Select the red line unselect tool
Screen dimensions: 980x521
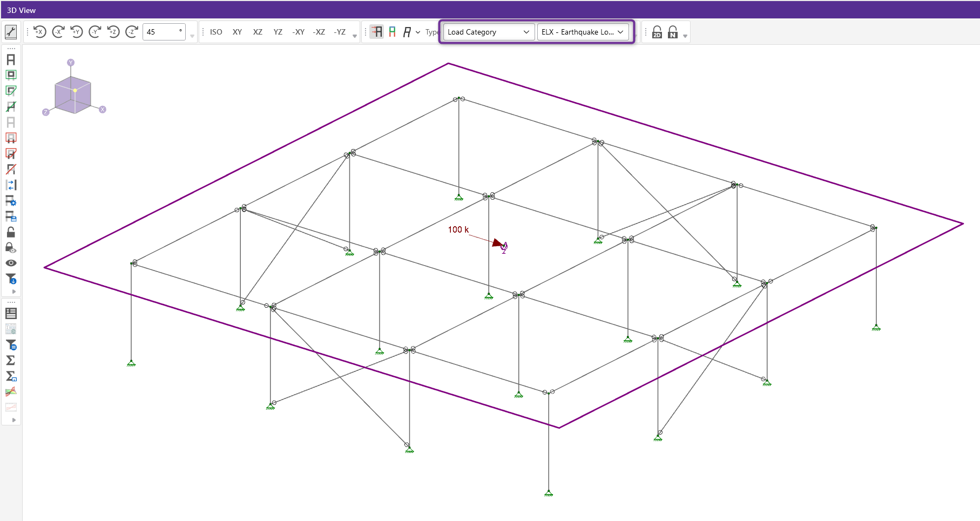point(11,169)
